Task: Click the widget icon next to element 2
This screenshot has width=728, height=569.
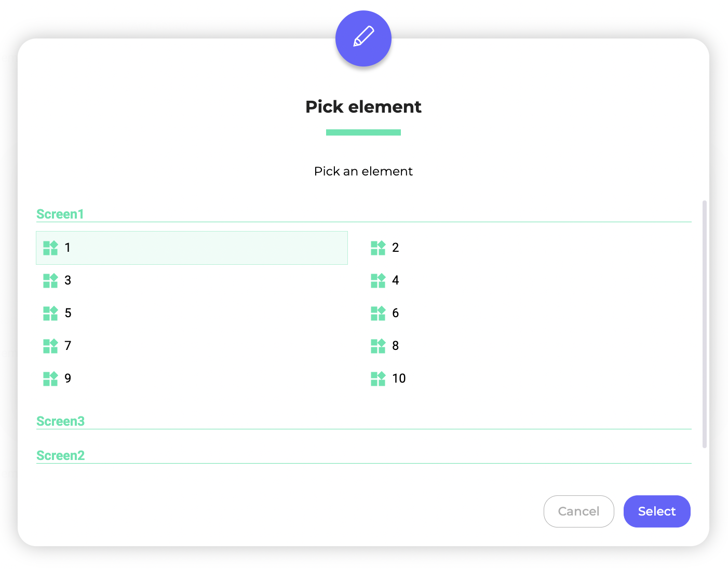Action: pyautogui.click(x=378, y=248)
